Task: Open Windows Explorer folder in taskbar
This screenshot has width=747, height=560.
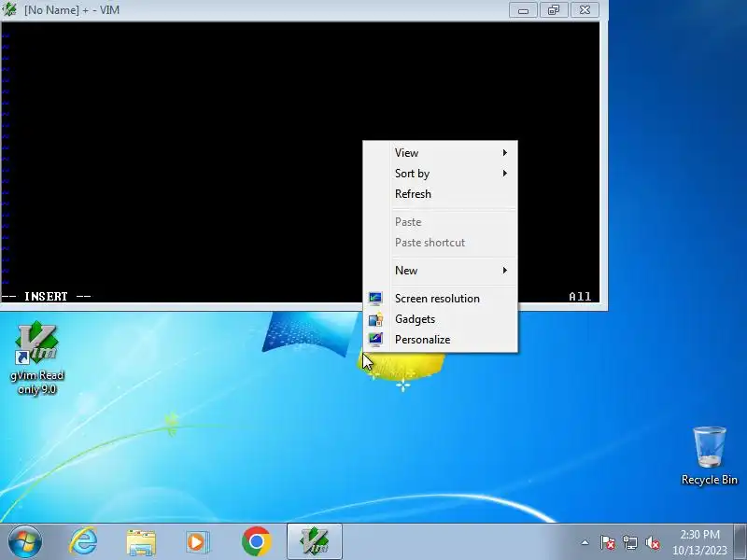Action: [x=141, y=542]
